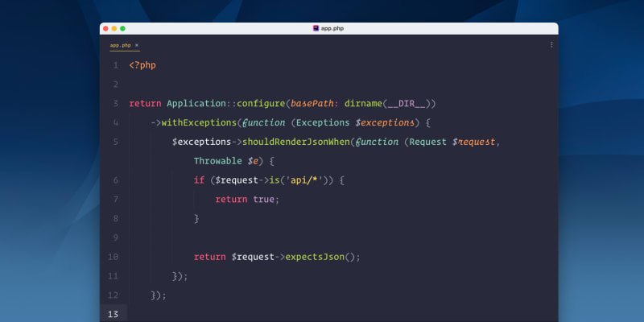The height and width of the screenshot is (322, 644).
Task: Click the app.php title in window title bar
Action: pos(332,28)
